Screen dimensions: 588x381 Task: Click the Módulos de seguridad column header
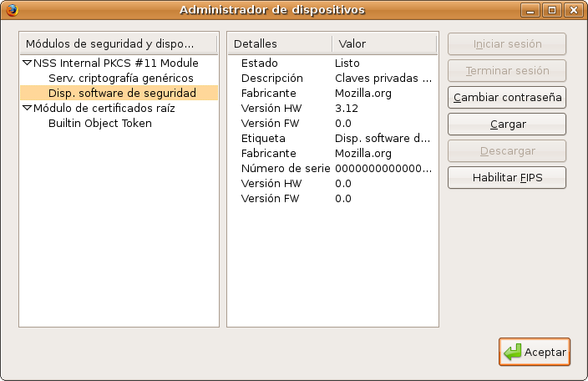[x=119, y=44]
